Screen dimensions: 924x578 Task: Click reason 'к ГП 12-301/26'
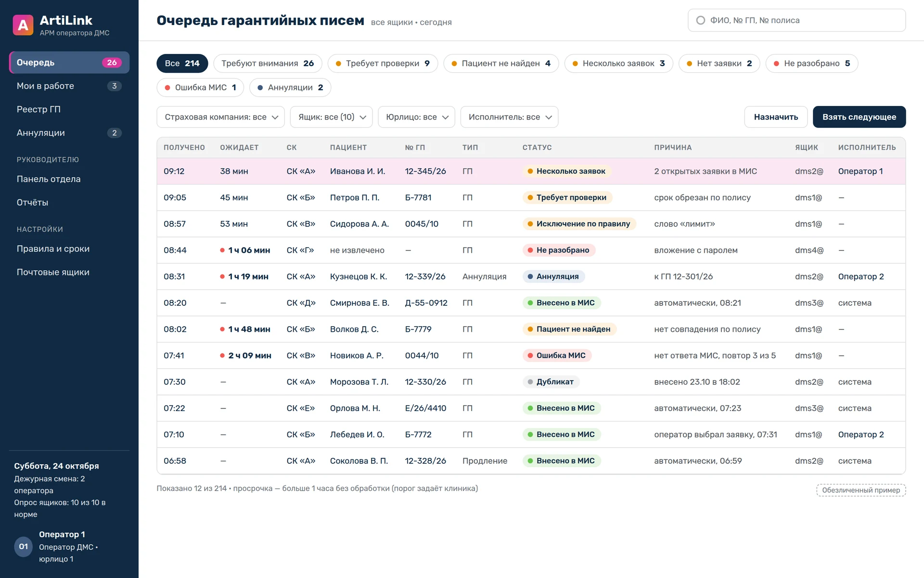683,276
